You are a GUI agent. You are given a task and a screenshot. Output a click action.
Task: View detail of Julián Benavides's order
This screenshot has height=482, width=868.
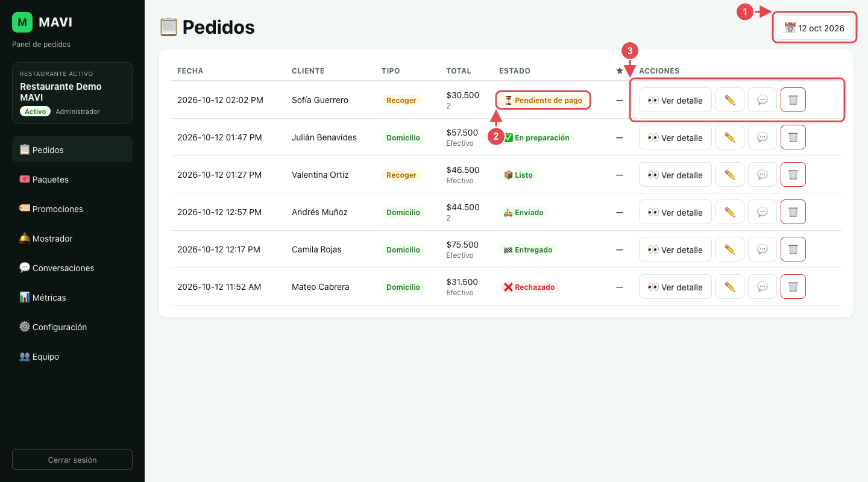pyautogui.click(x=675, y=137)
